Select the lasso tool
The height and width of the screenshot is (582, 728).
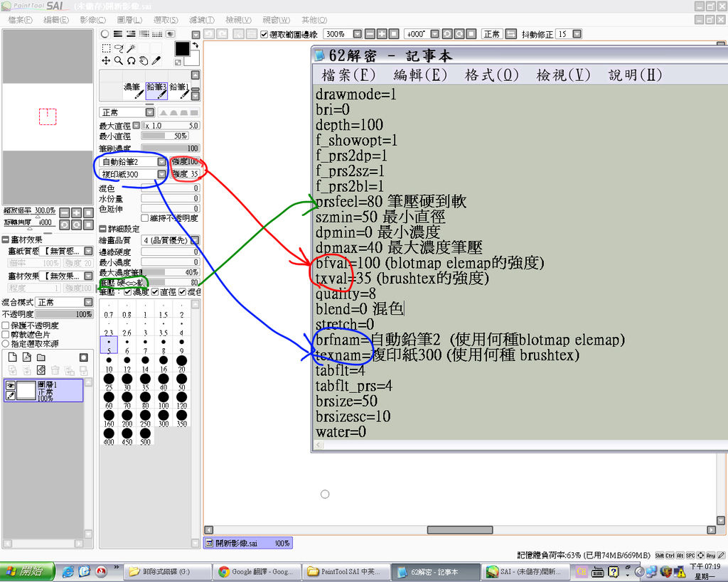click(119, 48)
